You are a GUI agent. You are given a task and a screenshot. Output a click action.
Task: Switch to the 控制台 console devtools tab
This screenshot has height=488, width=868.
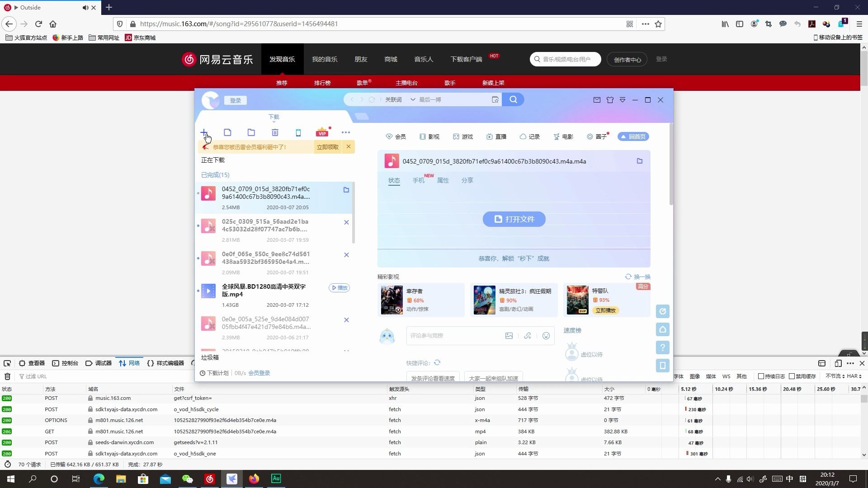[65, 363]
